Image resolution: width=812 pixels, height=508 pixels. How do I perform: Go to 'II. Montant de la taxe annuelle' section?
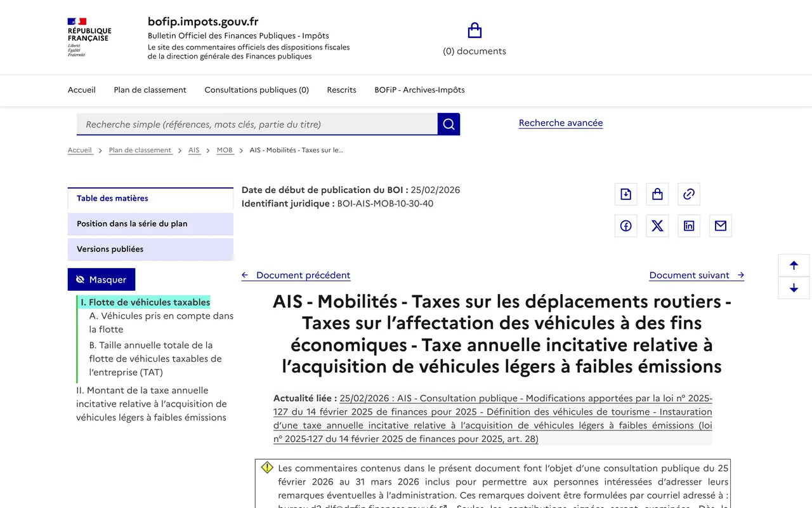tap(151, 404)
